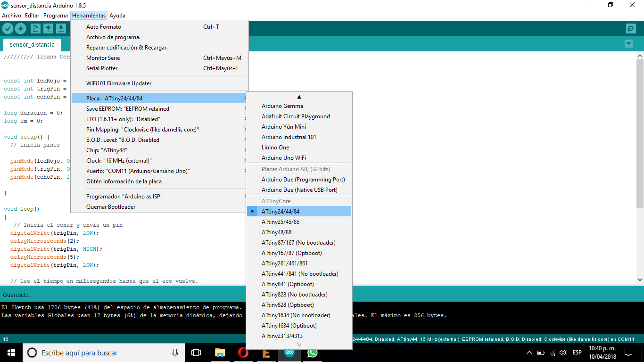Open the Programa menu
Image resolution: width=644 pixels, height=362 pixels.
[x=56, y=16]
